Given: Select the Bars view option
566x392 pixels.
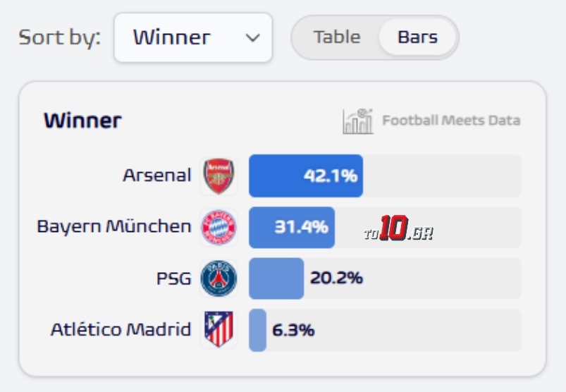Looking at the screenshot, I should [x=417, y=37].
